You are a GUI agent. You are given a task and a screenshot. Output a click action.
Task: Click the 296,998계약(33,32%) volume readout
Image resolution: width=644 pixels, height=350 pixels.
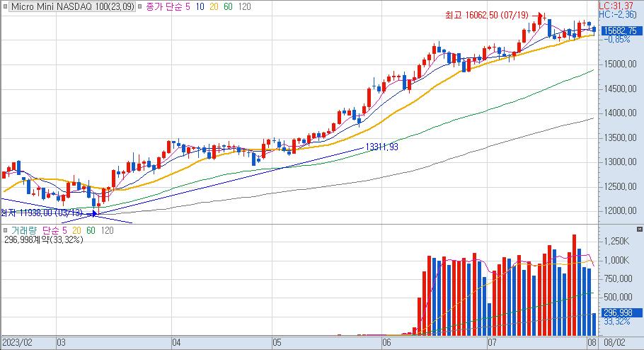(x=44, y=239)
